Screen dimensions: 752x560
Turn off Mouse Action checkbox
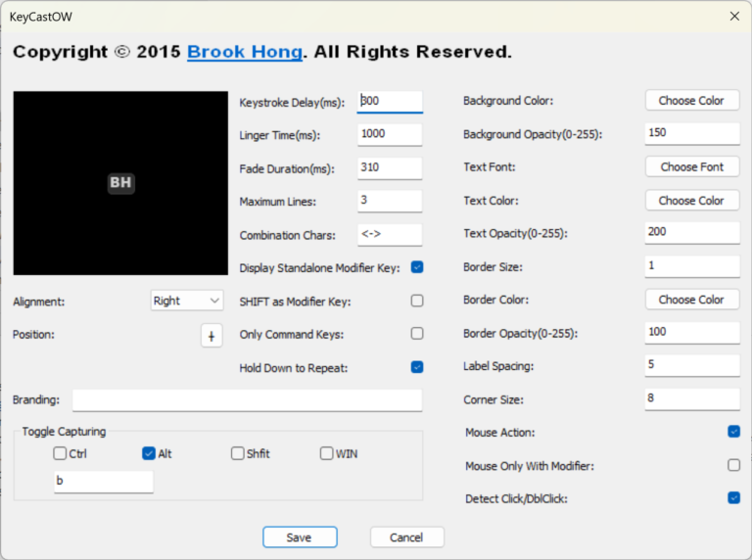coord(733,432)
